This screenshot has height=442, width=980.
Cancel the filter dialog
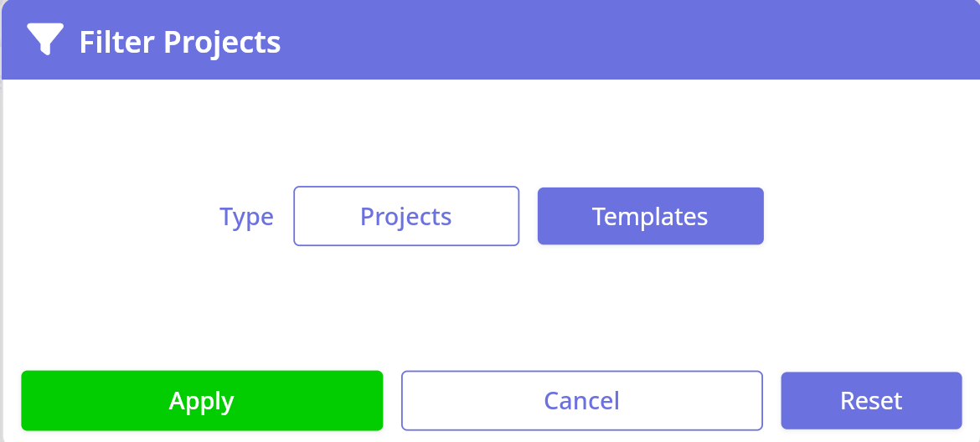[582, 401]
